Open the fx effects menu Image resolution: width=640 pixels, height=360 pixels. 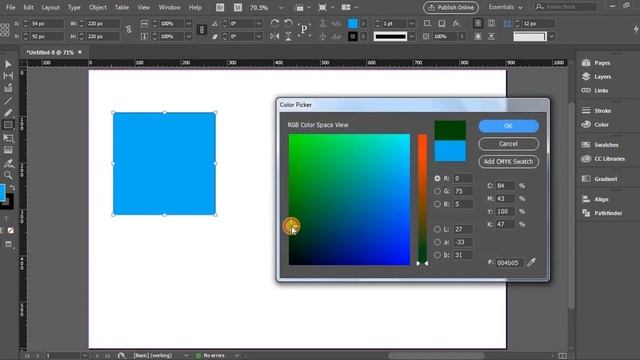[457, 24]
